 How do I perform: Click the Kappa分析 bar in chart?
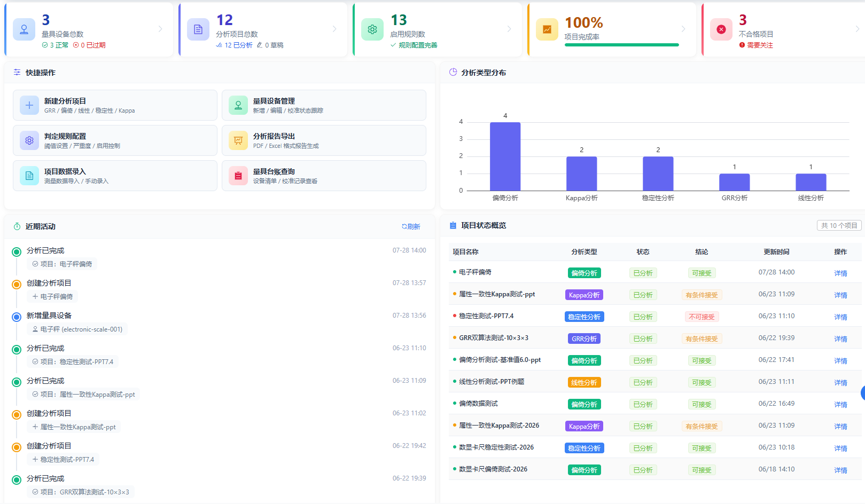pyautogui.click(x=581, y=174)
